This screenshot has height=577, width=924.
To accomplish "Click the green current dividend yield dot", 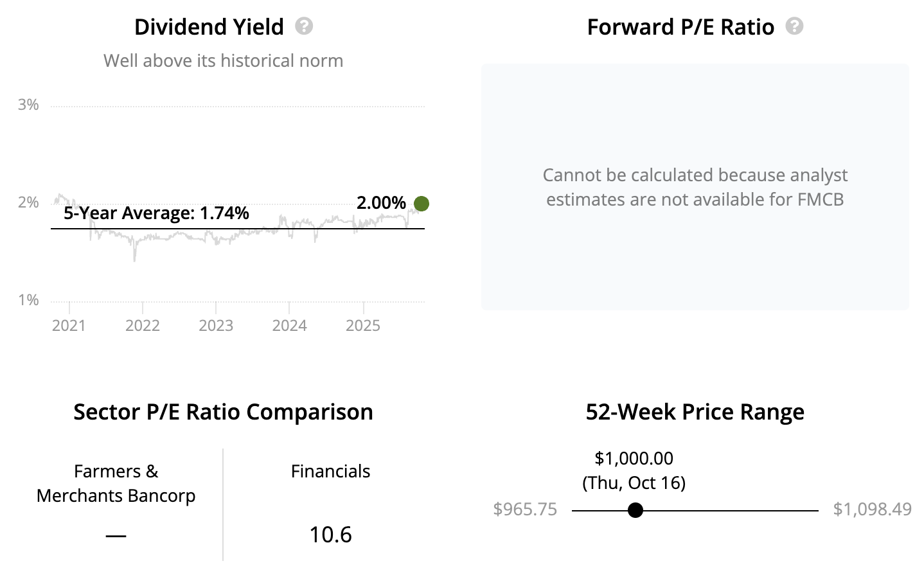I will pos(422,204).
